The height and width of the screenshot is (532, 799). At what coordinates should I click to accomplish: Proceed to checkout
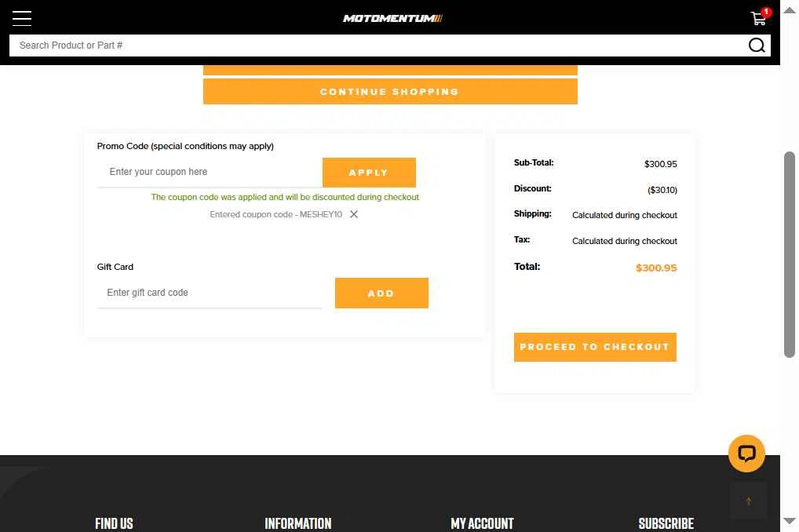coord(595,347)
